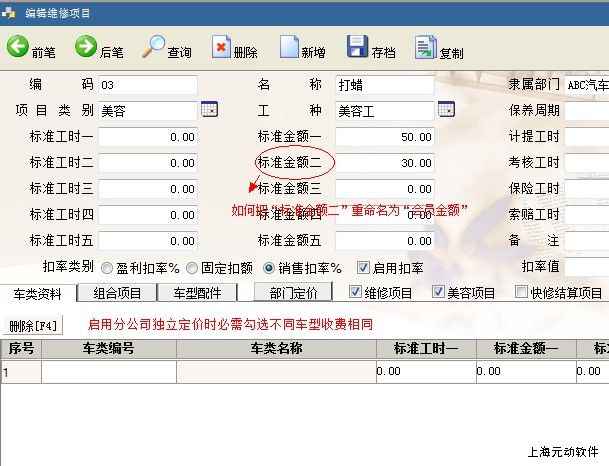This screenshot has width=609, height=466.
Task: Open 查询 search with magnifier icon
Action: click(x=154, y=47)
